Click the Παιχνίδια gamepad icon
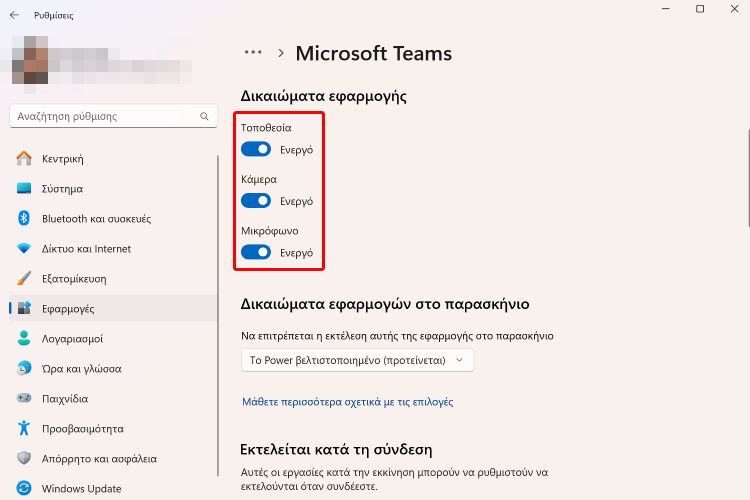The image size is (750, 500). (24, 398)
